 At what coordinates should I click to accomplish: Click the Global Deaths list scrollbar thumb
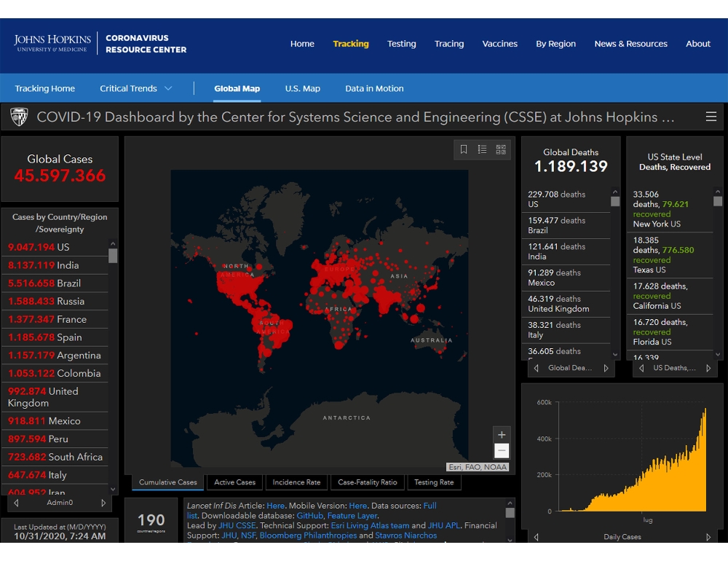(615, 201)
